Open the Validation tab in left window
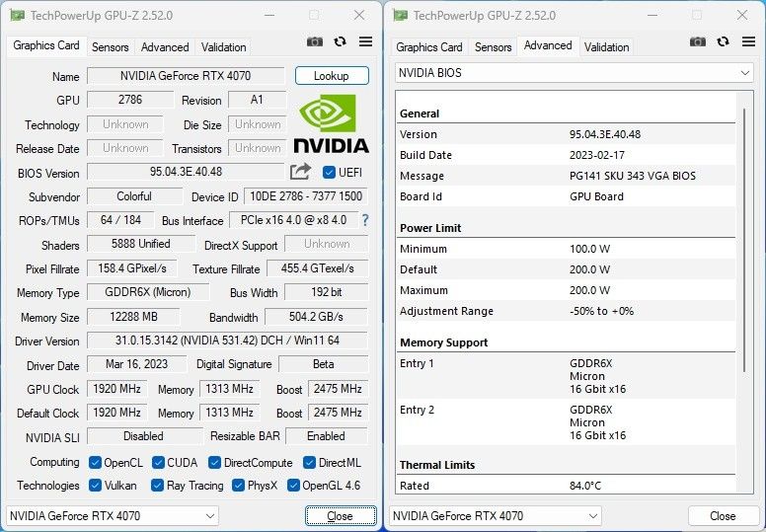Screen dimensions: 766x532 coord(224,47)
